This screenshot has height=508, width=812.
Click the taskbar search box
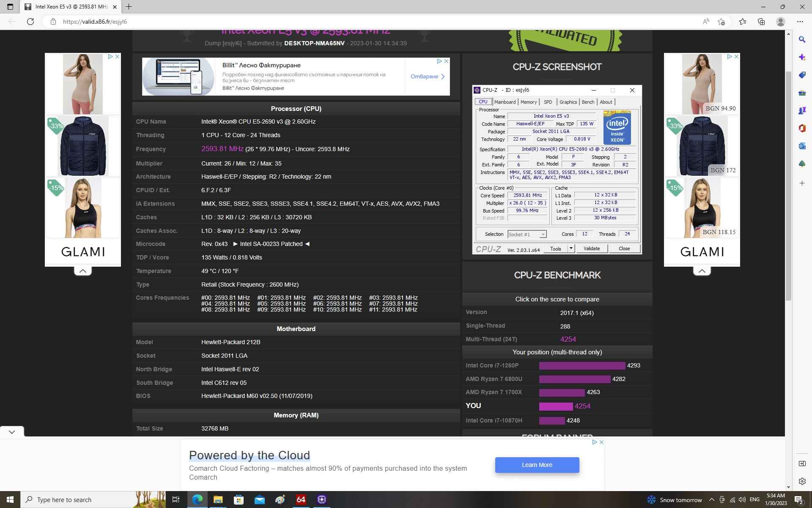point(93,500)
